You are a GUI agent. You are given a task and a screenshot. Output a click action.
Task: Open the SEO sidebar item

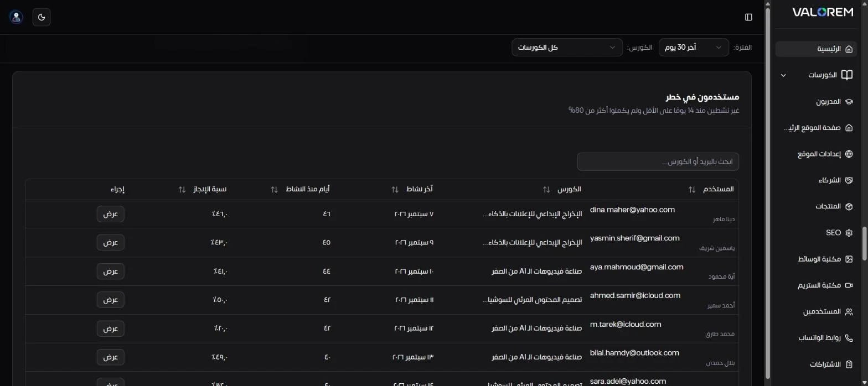817,233
